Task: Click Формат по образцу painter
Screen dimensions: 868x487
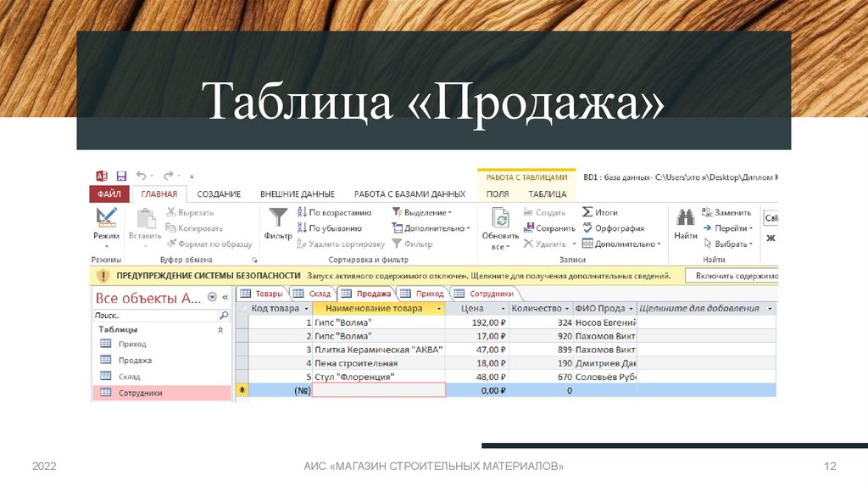Action: point(209,243)
